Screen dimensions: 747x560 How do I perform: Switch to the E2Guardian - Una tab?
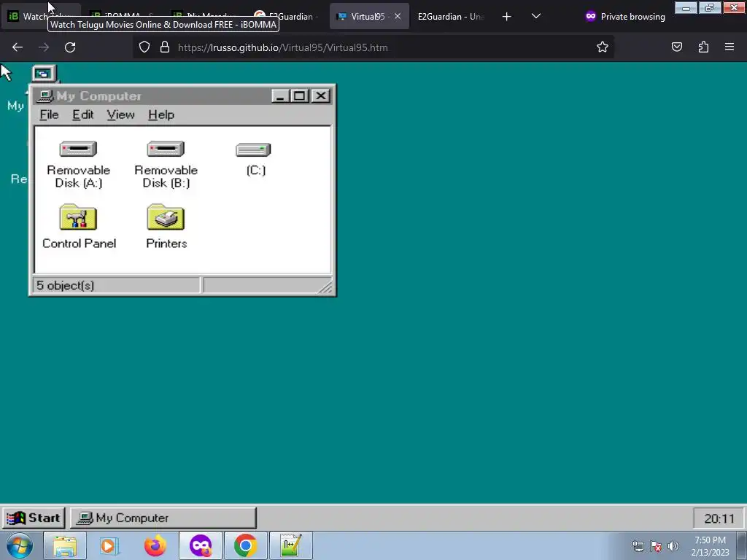[x=449, y=16]
